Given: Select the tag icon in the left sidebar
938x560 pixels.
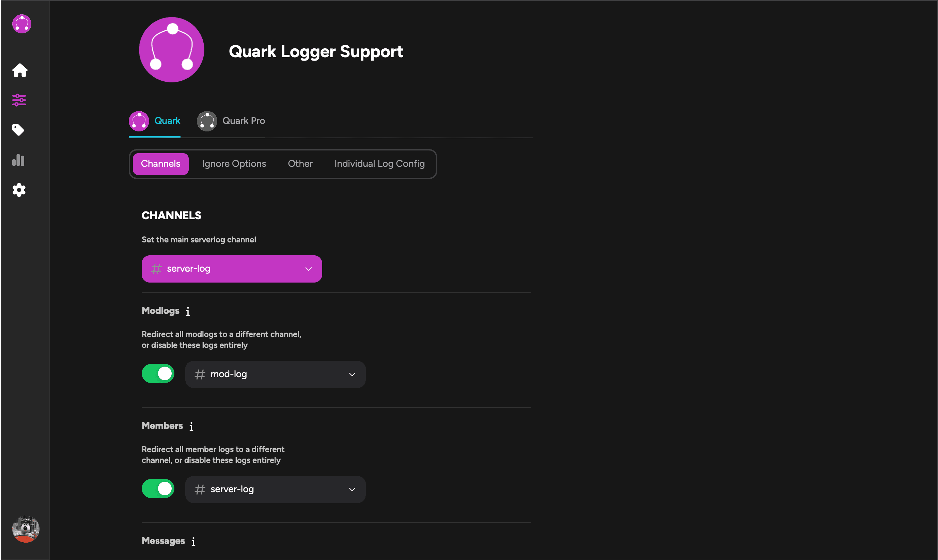Looking at the screenshot, I should point(18,129).
